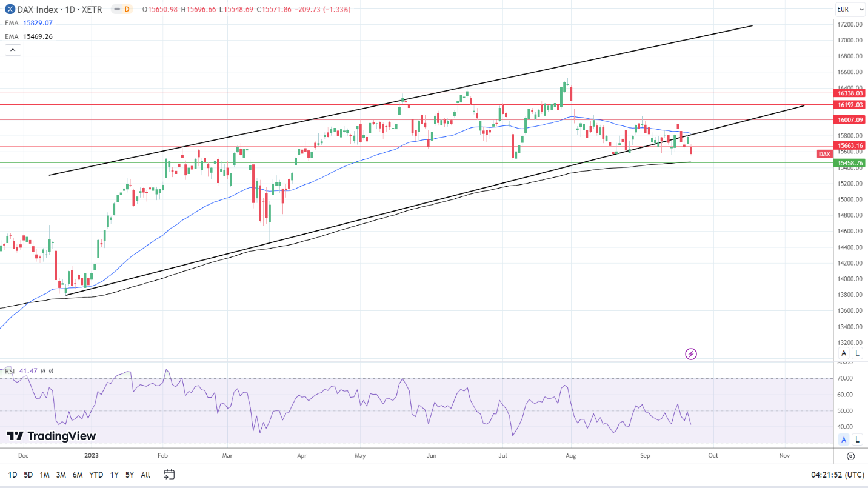Click the red DAX last price tag

point(825,154)
